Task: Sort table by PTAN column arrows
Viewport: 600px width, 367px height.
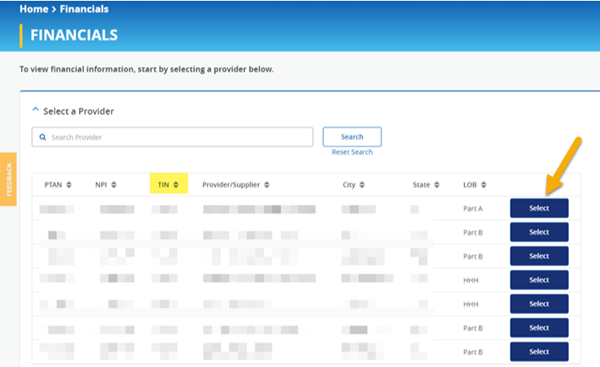Action: pos(69,185)
